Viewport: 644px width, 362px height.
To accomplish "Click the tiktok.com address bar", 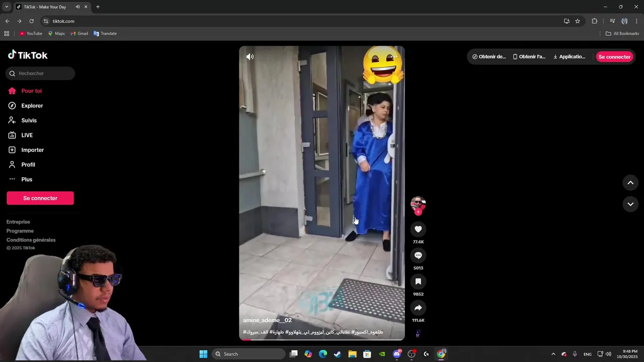I will 302,21.
